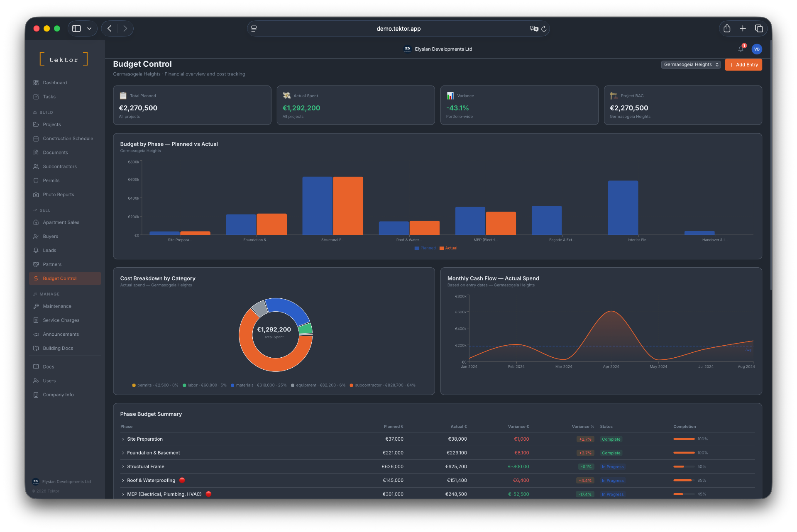Open Elysian Developments Ltd at the top
Screen dimensions: 797x532
coord(443,49)
